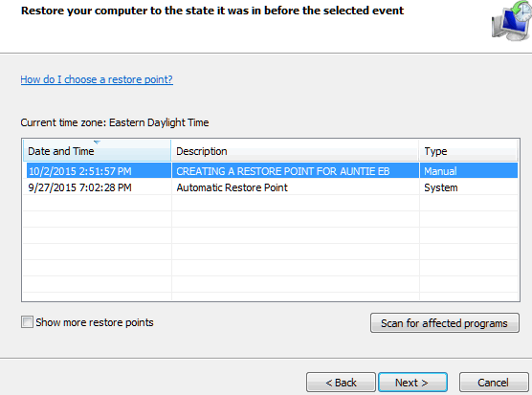This screenshot has width=532, height=395.
Task: Sort by Date and Time column header
Action: click(97, 150)
